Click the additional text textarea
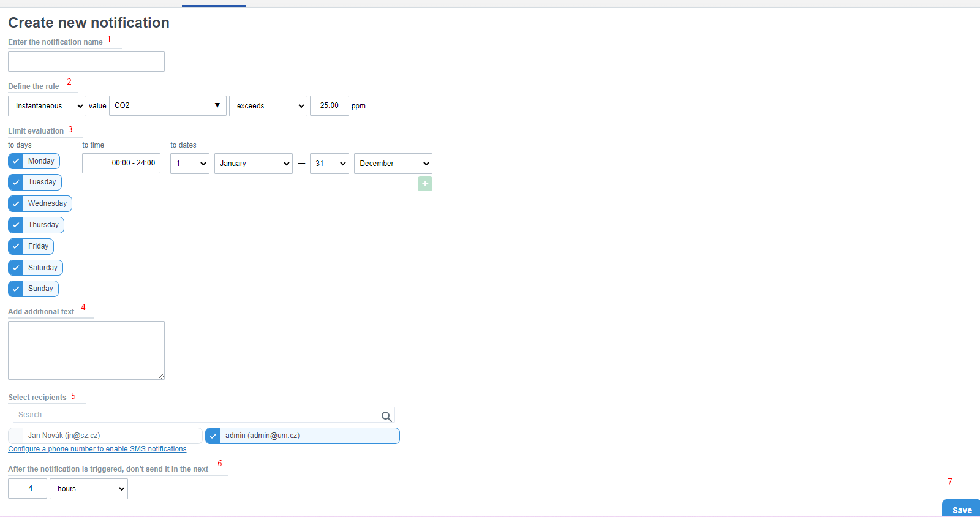 [86, 350]
